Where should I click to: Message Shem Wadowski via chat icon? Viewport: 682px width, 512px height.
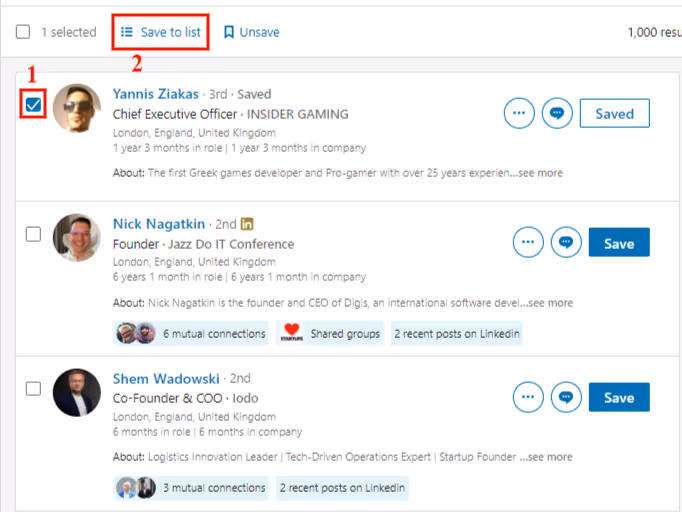pos(566,397)
